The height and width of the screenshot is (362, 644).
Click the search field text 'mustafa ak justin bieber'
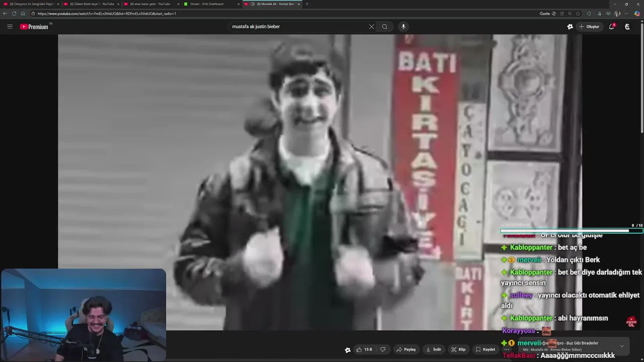click(256, 27)
